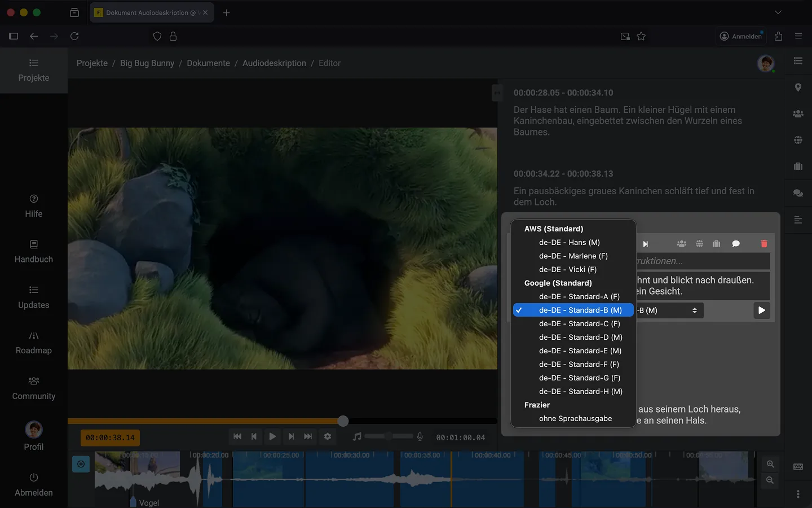The width and height of the screenshot is (812, 508).
Task: Open the Dokumente breadcrumb link
Action: coord(208,63)
